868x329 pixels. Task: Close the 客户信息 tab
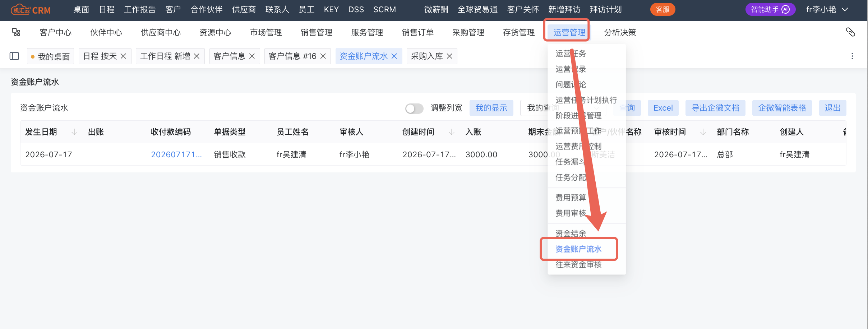[x=252, y=56]
